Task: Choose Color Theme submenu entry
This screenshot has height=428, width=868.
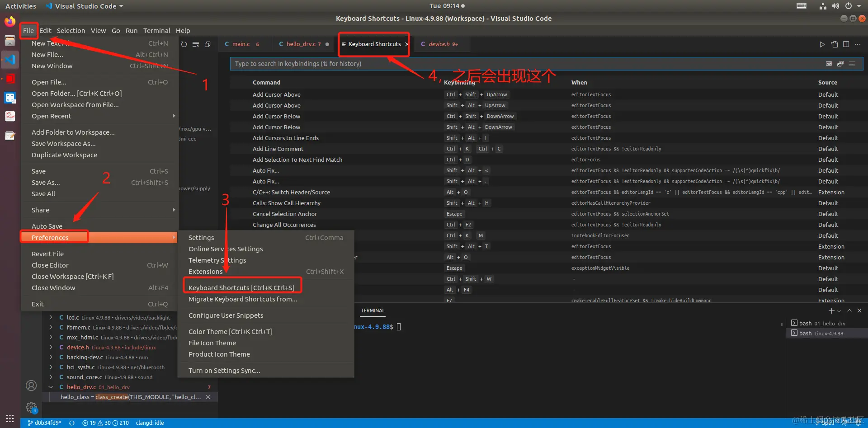Action: [266, 332]
